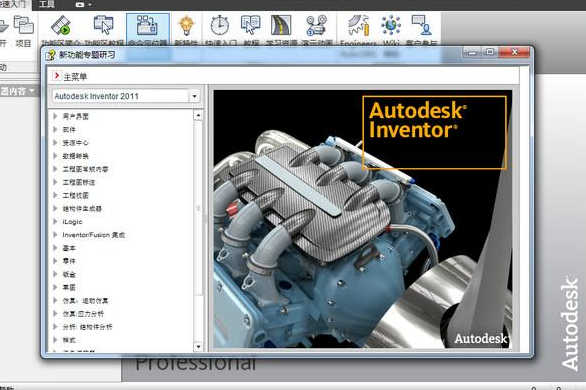Screen dimensions: 586x390
Task: Select the 基本 topic in the list
Action: pos(69,248)
